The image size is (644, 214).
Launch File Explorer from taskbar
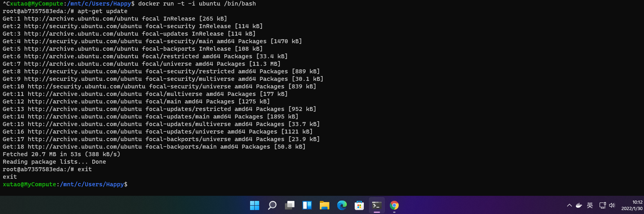point(325,205)
